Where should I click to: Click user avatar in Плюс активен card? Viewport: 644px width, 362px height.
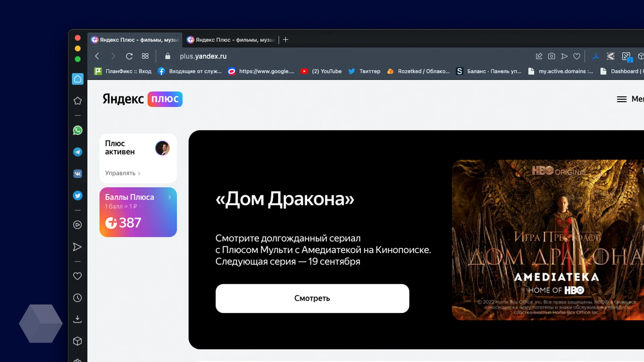click(162, 148)
